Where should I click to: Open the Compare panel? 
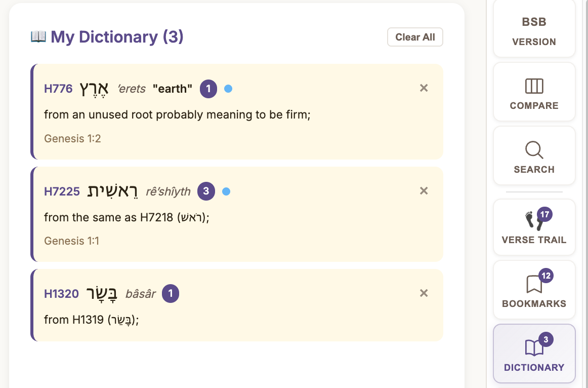point(534,92)
